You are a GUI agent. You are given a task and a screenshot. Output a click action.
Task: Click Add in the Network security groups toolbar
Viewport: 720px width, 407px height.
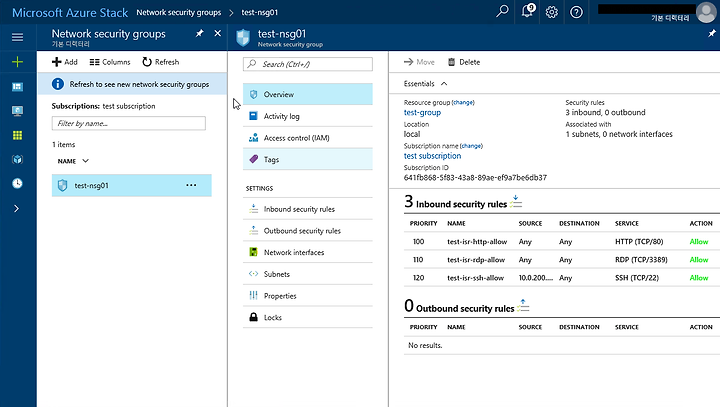65,62
